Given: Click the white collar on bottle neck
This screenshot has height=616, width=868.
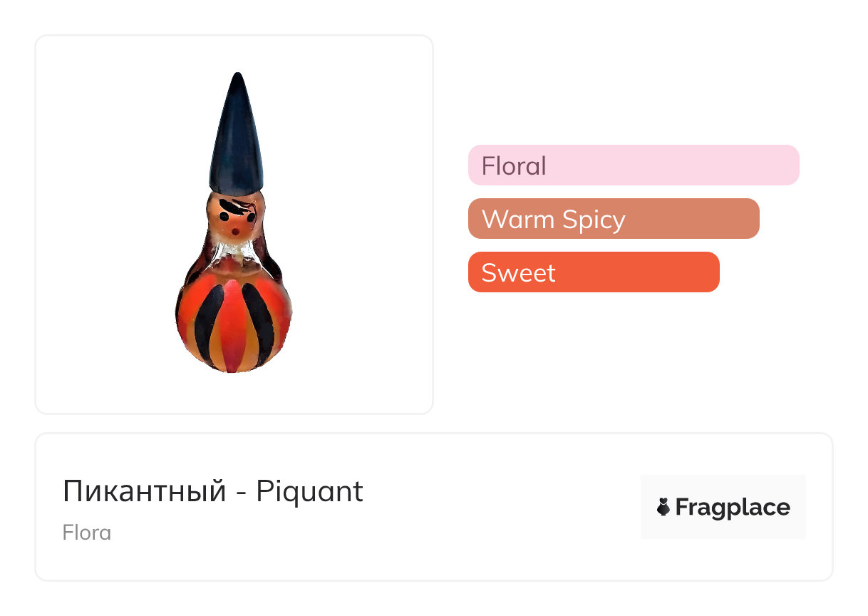Looking at the screenshot, I should pos(234,250).
